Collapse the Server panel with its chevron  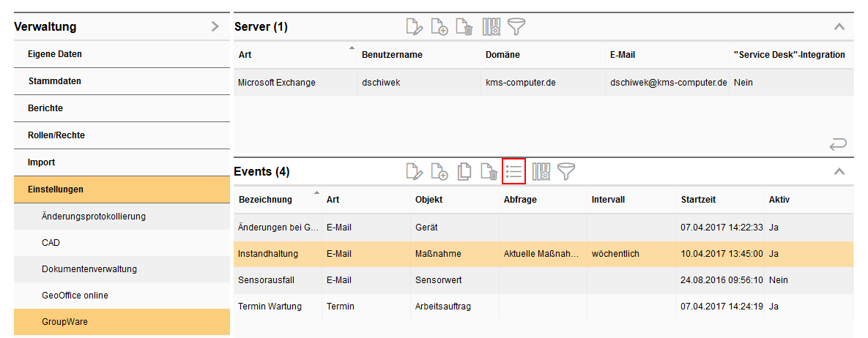pos(839,27)
